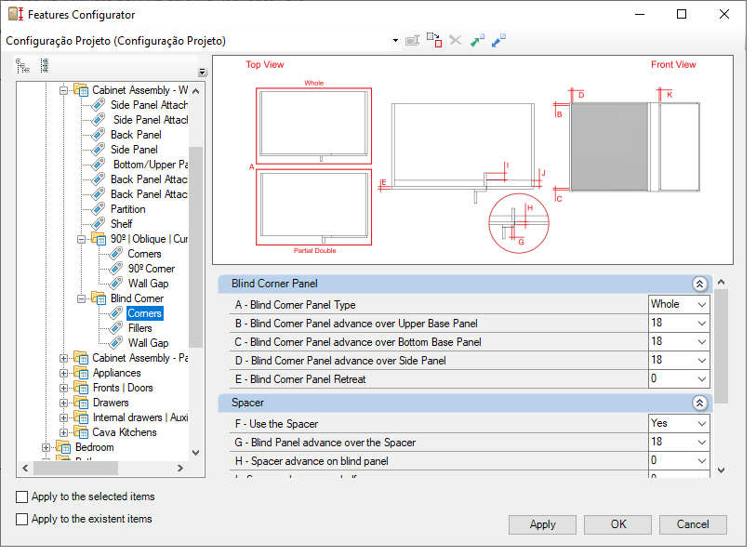Viewport: 756px width, 556px height.
Task: Expand the Drawers node
Action: point(63,403)
